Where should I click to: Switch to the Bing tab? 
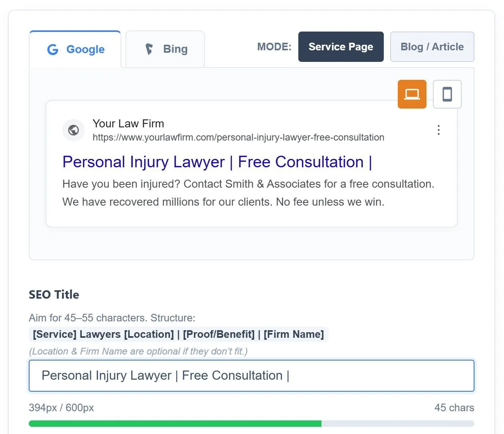(x=165, y=49)
